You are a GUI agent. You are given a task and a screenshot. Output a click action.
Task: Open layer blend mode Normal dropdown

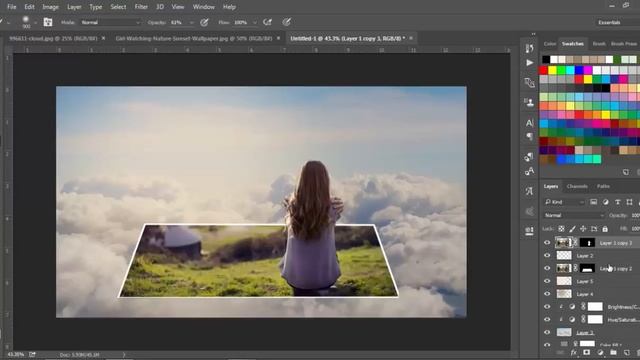pyautogui.click(x=574, y=215)
